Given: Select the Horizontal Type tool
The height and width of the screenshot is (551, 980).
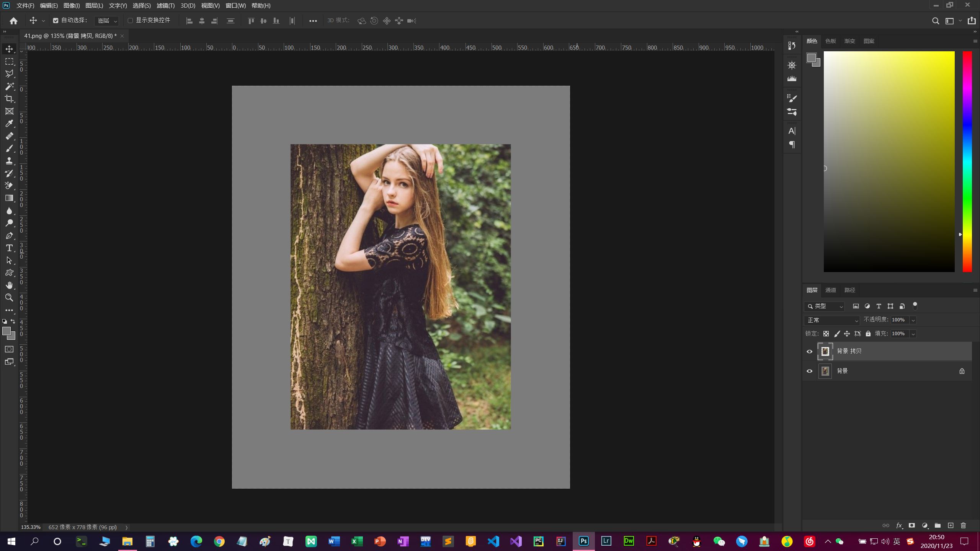Looking at the screenshot, I should tap(9, 248).
